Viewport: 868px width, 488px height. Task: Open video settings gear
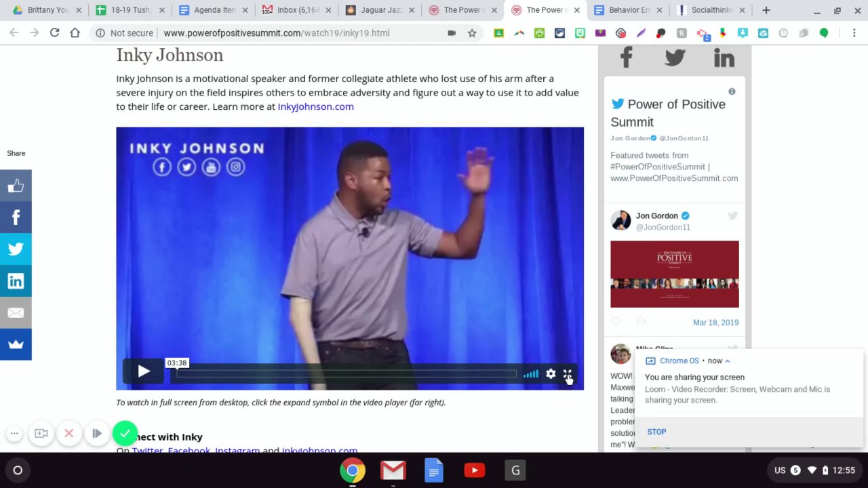(551, 373)
